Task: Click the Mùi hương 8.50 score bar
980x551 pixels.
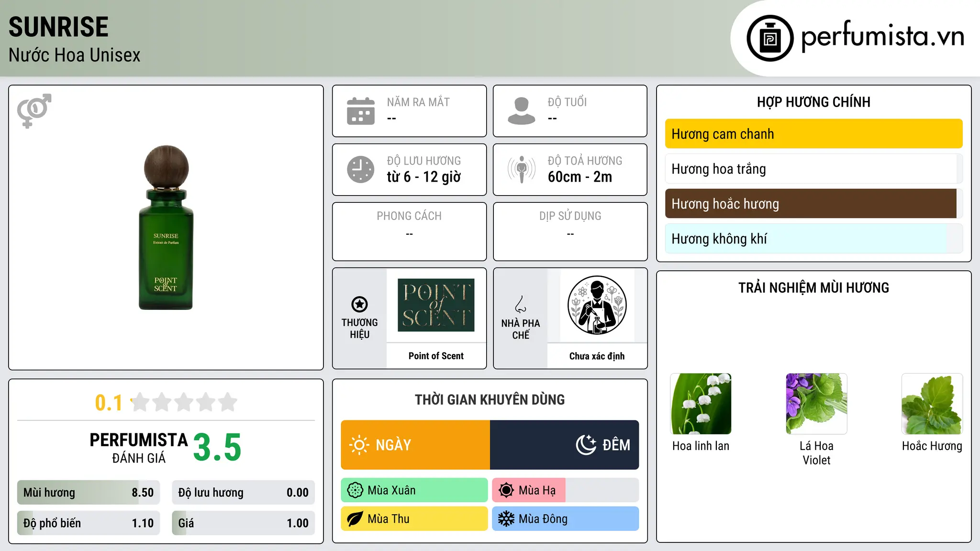Action: coord(89,493)
